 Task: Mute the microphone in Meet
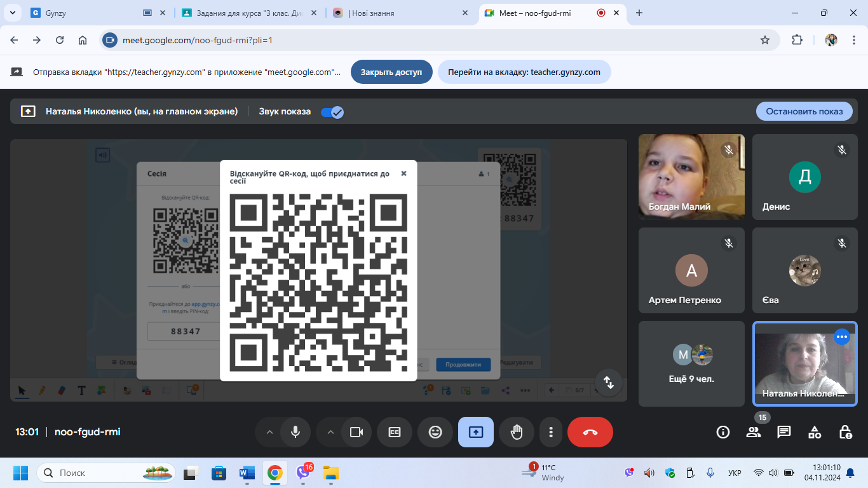point(295,432)
